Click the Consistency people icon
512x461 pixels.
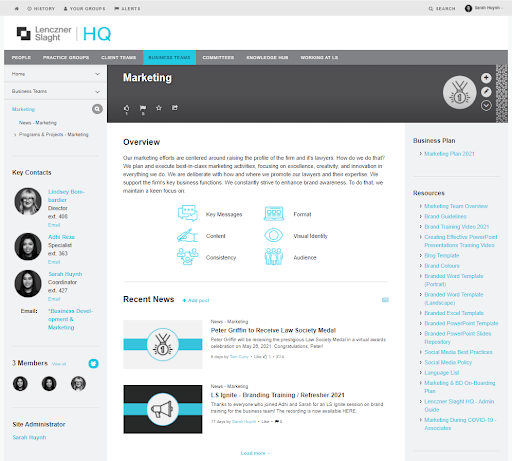pos(187,257)
